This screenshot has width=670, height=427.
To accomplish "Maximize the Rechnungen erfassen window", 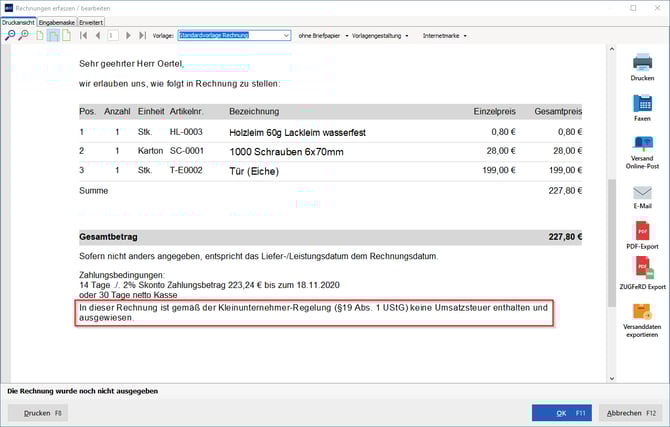I will pyautogui.click(x=633, y=8).
